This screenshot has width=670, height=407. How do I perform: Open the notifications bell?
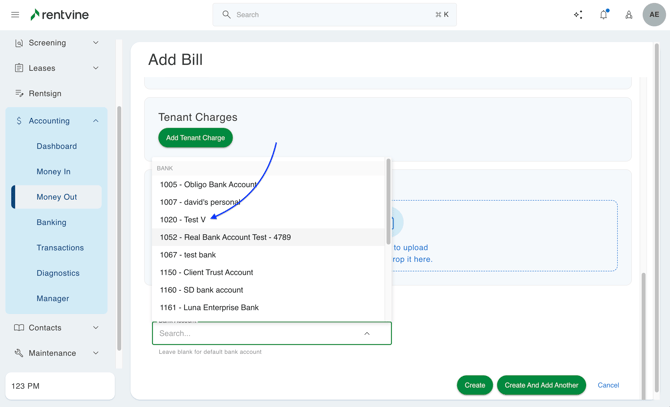(603, 15)
